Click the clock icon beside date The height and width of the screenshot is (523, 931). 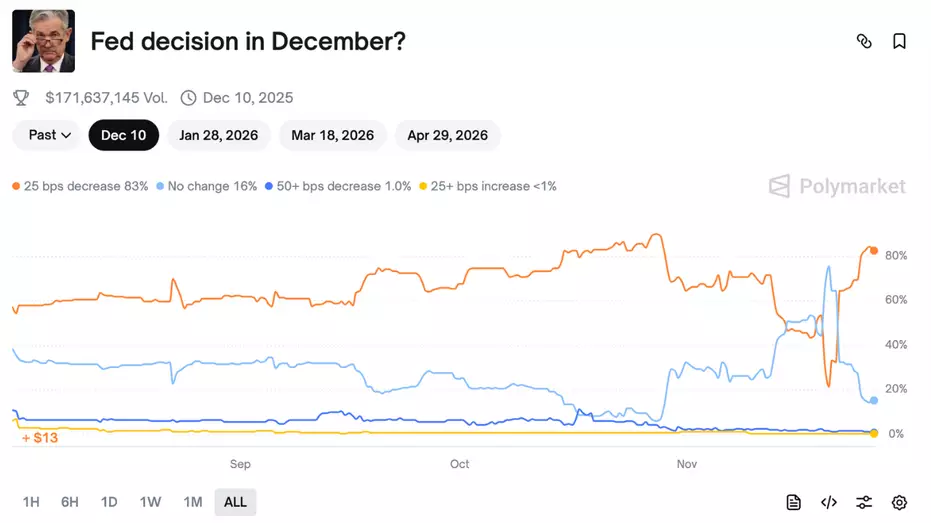[x=188, y=98]
